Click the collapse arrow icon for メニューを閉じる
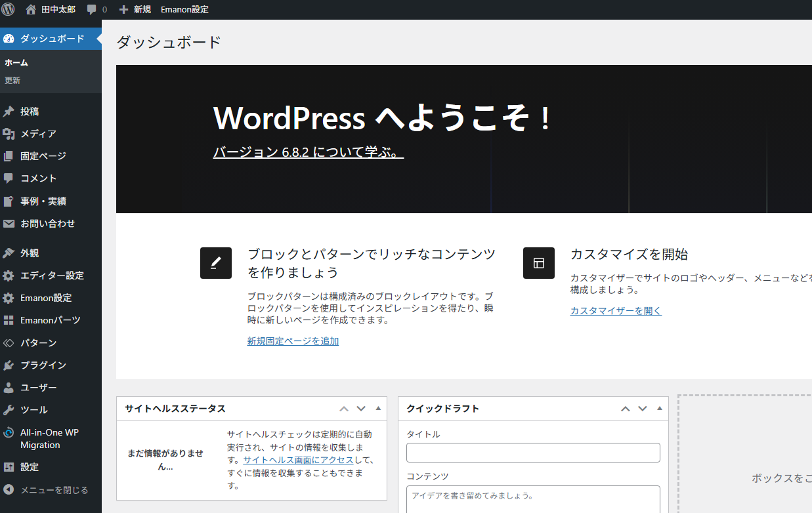This screenshot has width=812, height=513. [9, 490]
